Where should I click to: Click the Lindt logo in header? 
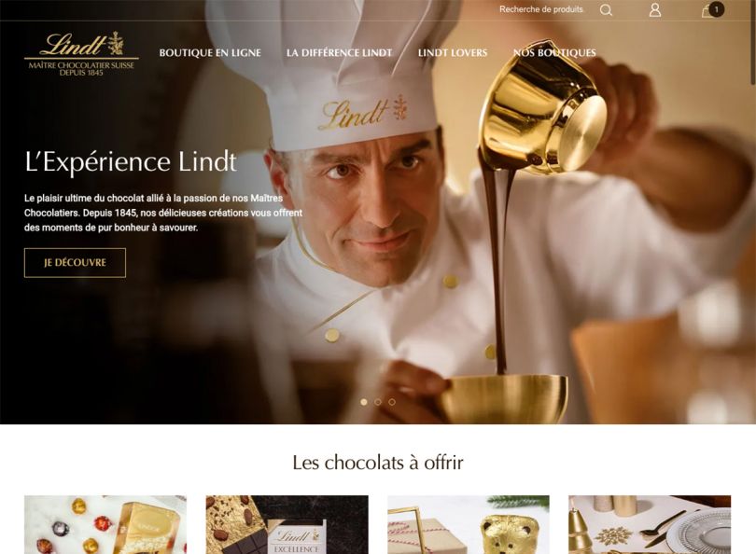click(x=81, y=53)
